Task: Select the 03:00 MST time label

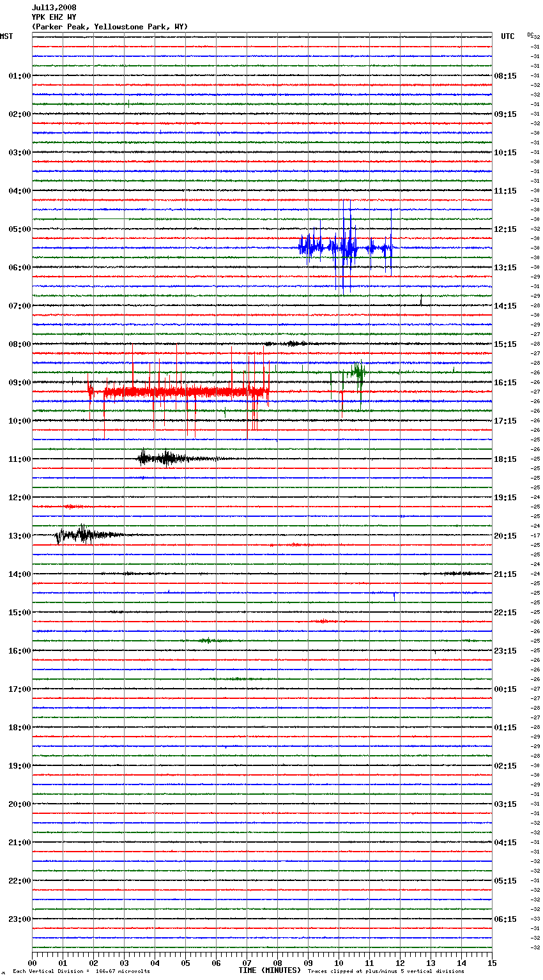Action: (x=19, y=153)
